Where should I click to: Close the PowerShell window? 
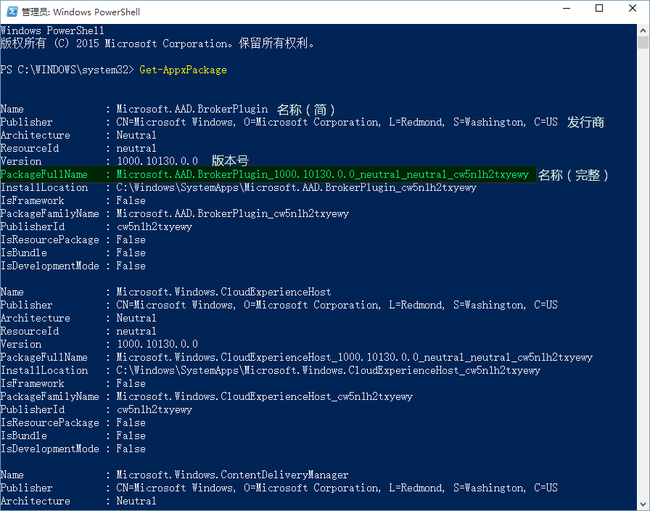pyautogui.click(x=632, y=8)
